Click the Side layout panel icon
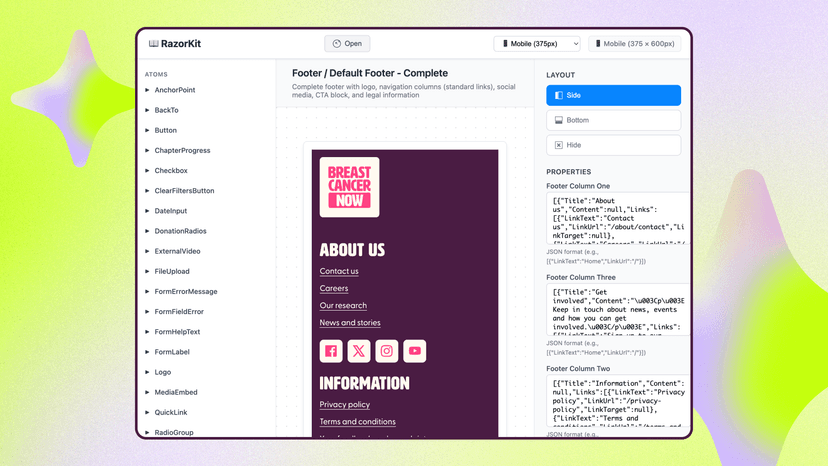The height and width of the screenshot is (466, 828). (x=558, y=96)
